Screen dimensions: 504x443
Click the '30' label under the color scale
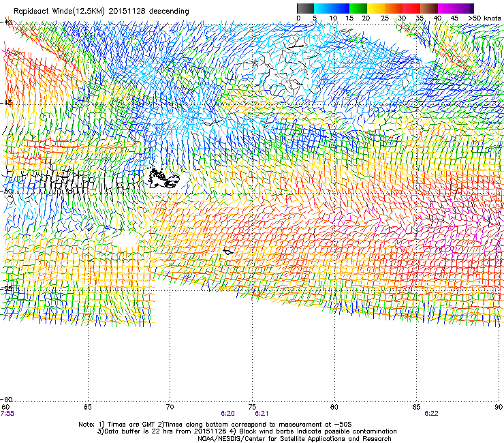[x=402, y=18]
